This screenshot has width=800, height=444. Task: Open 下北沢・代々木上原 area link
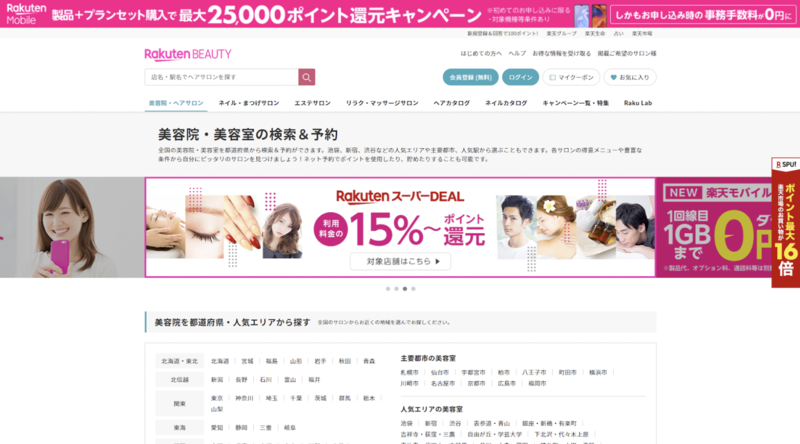(x=561, y=435)
